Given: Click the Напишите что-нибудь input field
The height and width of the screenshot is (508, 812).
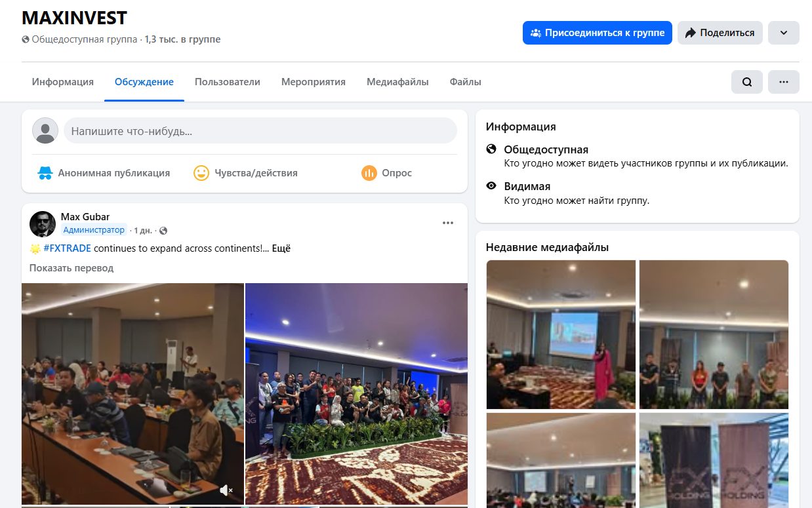Looking at the screenshot, I should (260, 131).
